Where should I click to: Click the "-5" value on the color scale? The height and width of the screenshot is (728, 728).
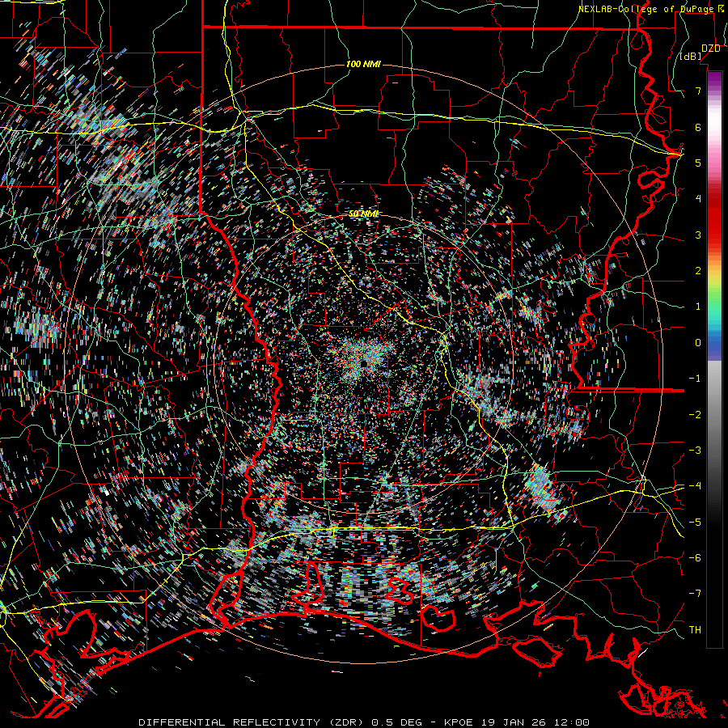tap(695, 523)
